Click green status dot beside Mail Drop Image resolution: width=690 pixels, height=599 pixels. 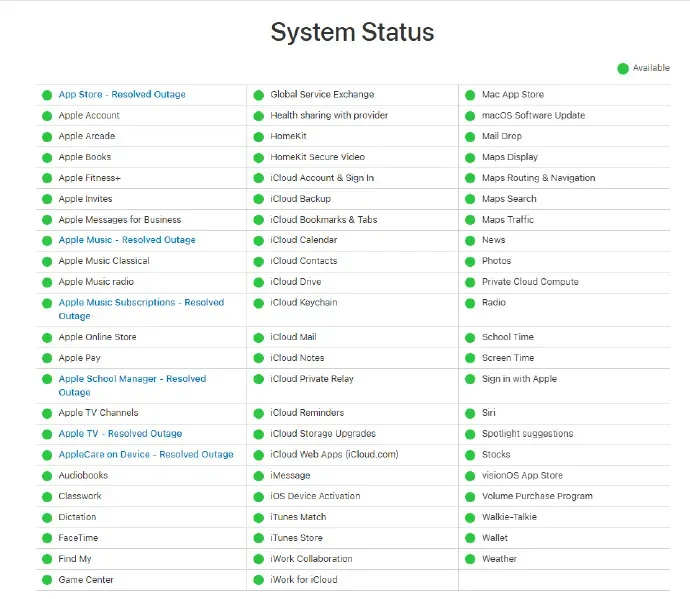[x=470, y=137]
